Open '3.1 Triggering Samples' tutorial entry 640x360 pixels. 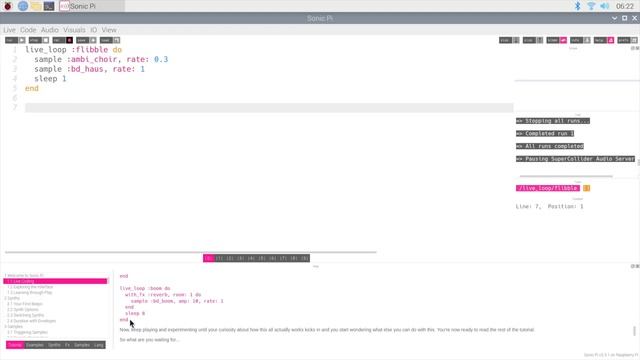click(x=27, y=332)
